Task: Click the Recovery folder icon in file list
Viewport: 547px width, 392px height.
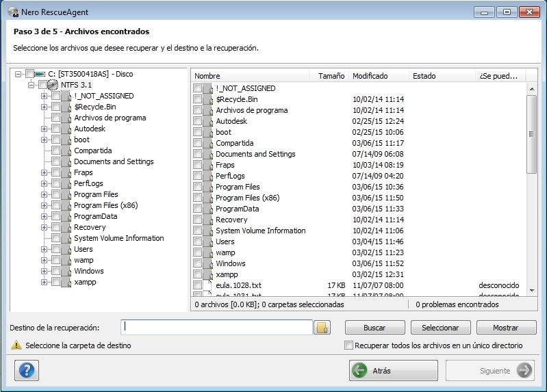Action: 207,220
